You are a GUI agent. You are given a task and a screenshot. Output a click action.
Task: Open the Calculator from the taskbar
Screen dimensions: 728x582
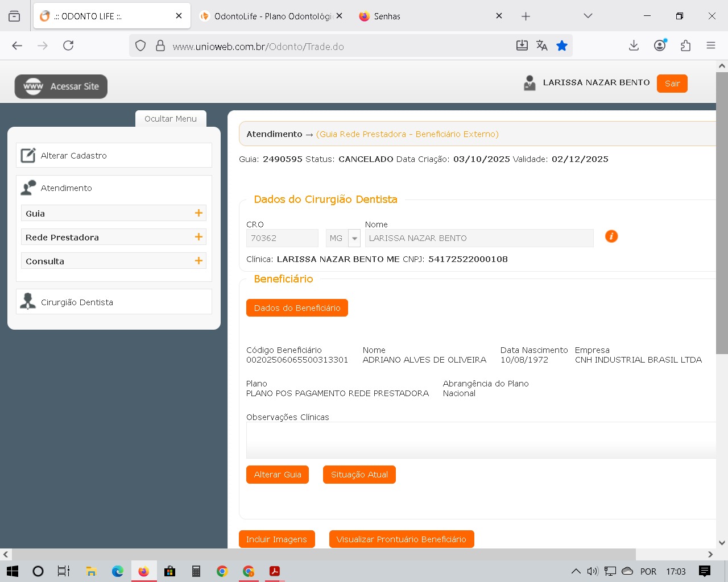point(196,571)
